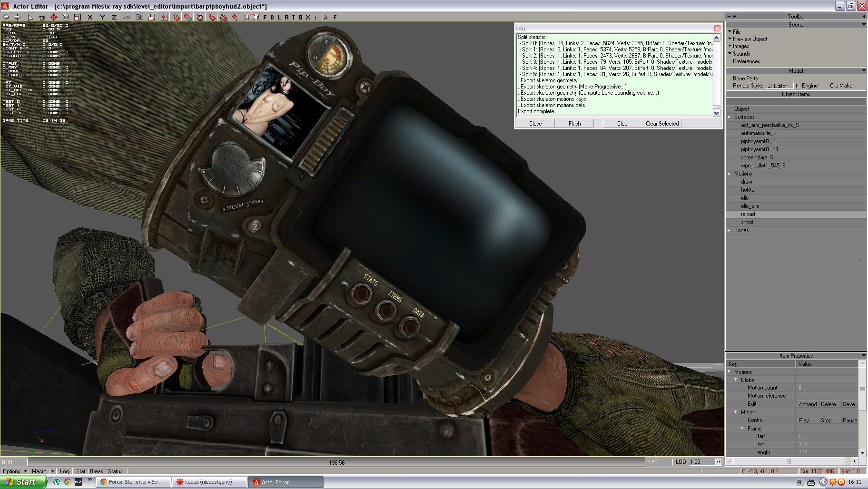Clear Selected entries in Log

point(662,123)
